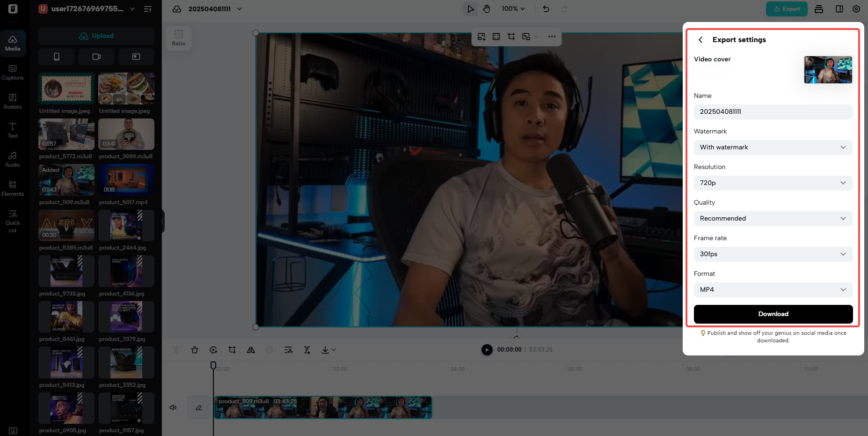Screen dimensions: 868x436
Task: Open the Captions panel
Action: click(13, 72)
